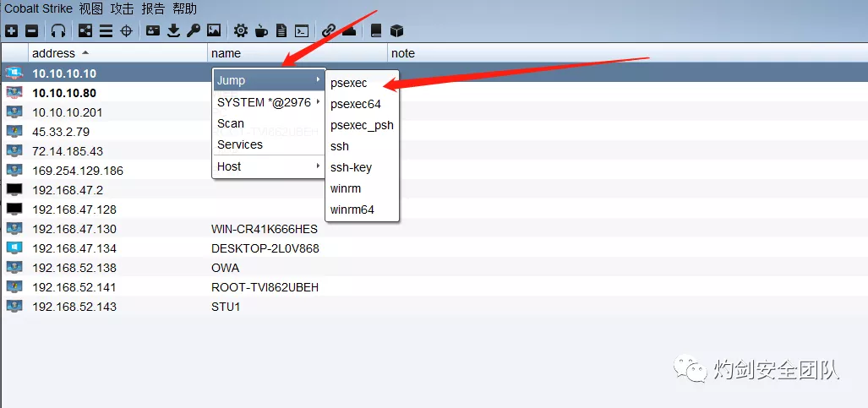Click the cloud Manage web server icon
The width and height of the screenshot is (868, 408).
[349, 30]
